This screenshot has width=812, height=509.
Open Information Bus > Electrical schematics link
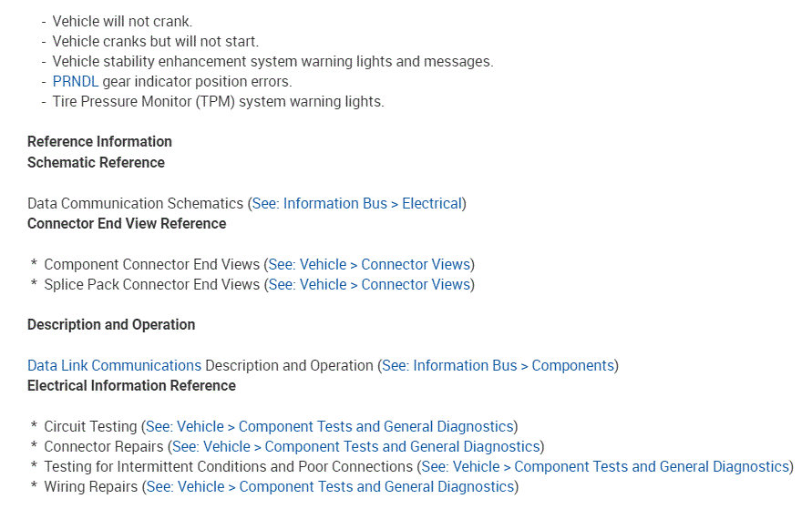356,203
